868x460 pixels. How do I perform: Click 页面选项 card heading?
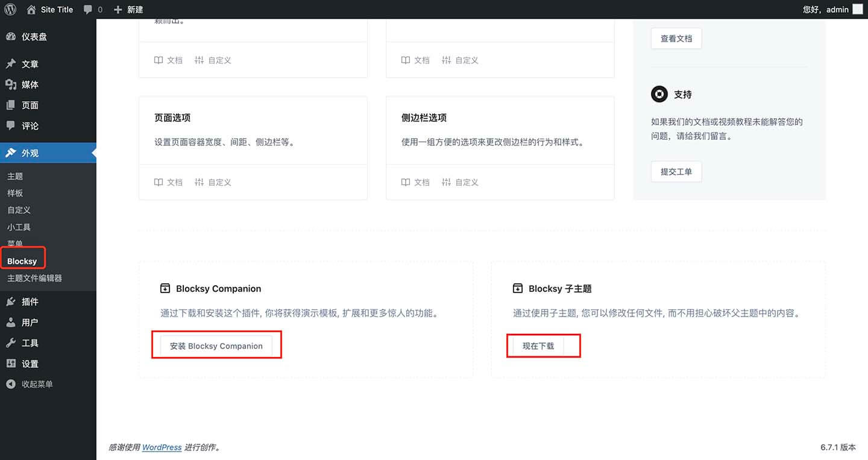coord(172,118)
